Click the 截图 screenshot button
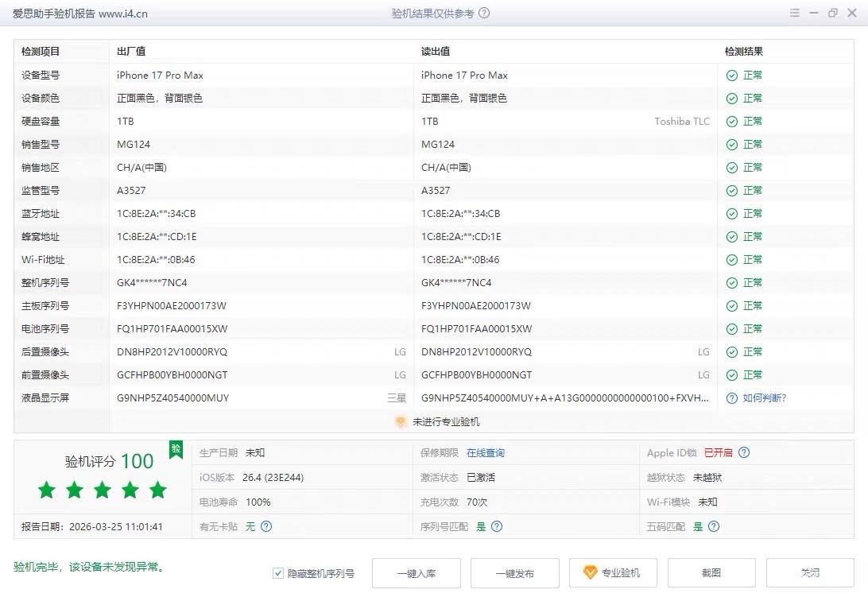The height and width of the screenshot is (601, 868). (711, 572)
